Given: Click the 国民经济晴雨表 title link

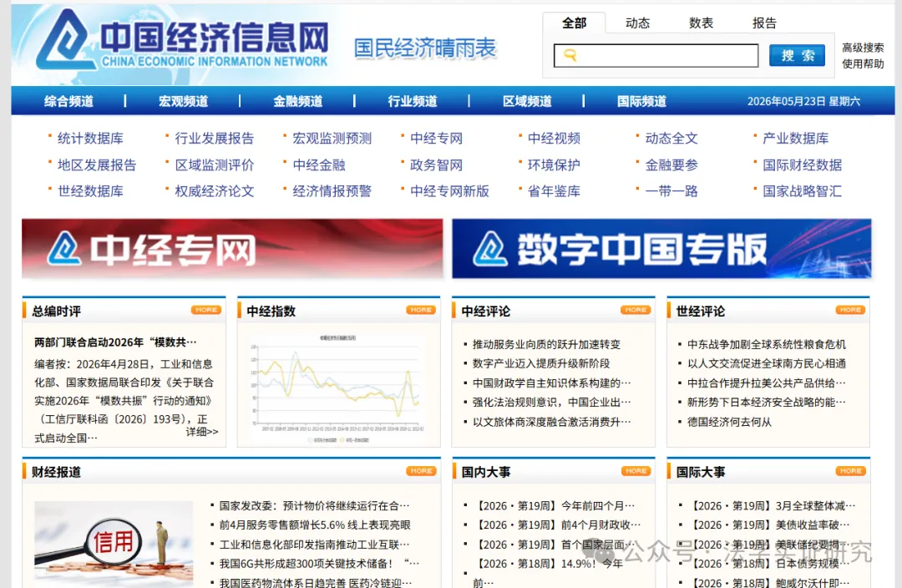Looking at the screenshot, I should coord(424,48).
